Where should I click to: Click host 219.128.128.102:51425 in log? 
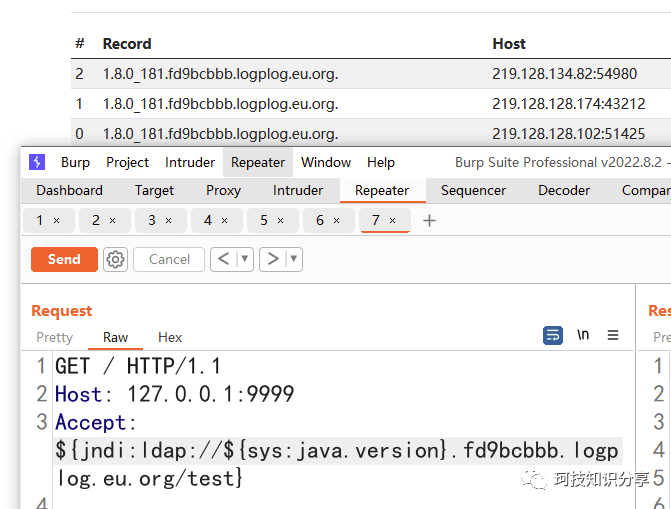click(x=568, y=134)
